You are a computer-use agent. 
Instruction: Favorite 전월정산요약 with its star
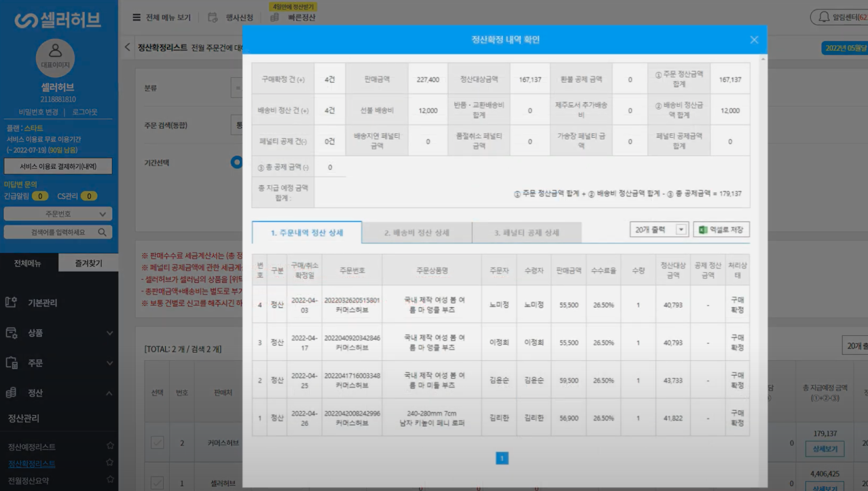(110, 479)
